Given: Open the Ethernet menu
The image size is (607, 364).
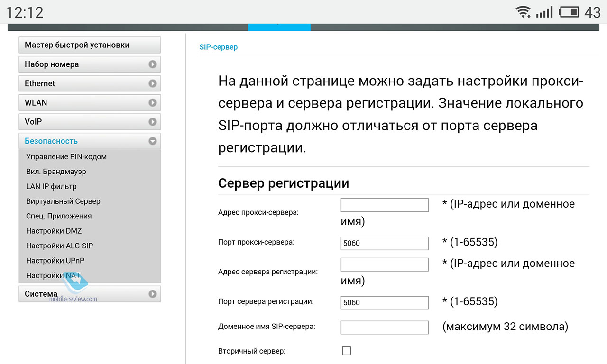Looking at the screenshot, I should [x=90, y=83].
